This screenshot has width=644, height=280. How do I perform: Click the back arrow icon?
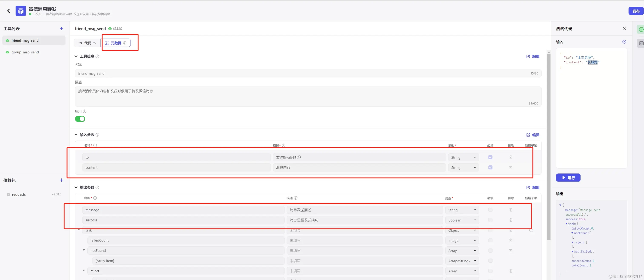(x=9, y=11)
